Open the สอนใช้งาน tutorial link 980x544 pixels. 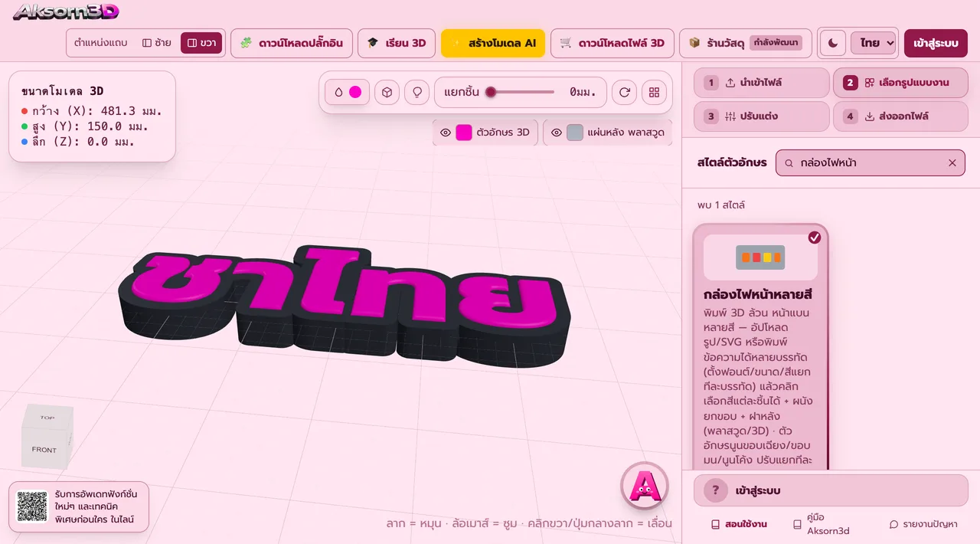739,525
